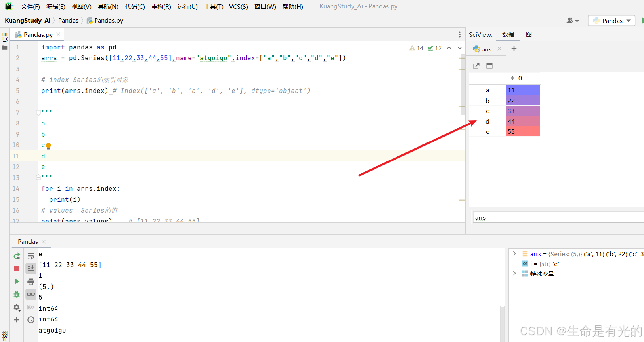The width and height of the screenshot is (644, 342).
Task: Click the lightbulb quick-fix on line 10
Action: (x=48, y=146)
